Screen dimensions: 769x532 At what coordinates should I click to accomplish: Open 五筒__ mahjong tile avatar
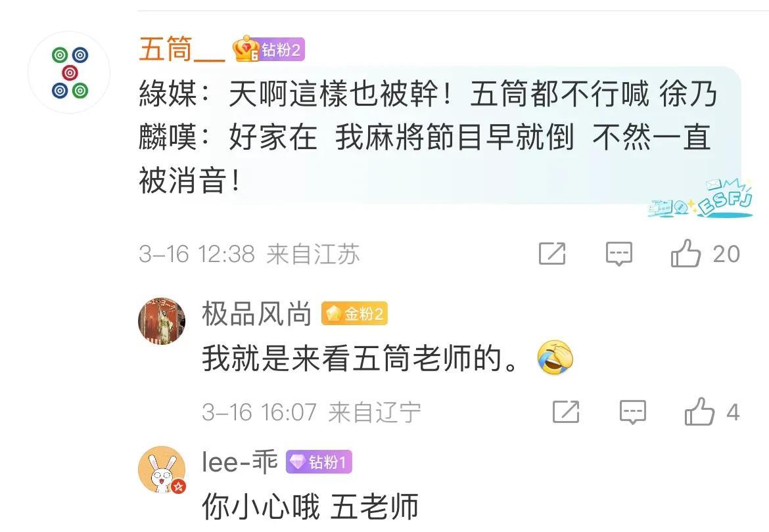(x=69, y=72)
